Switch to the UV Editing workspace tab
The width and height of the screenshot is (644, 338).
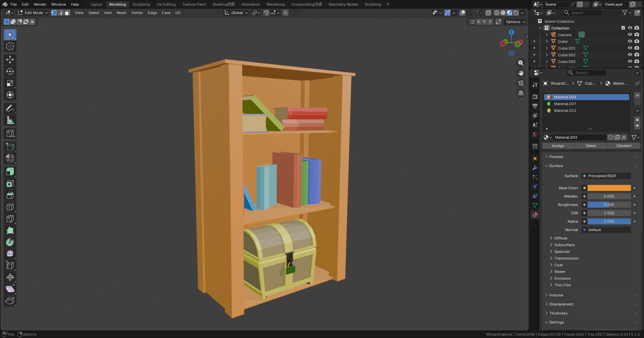tap(166, 4)
